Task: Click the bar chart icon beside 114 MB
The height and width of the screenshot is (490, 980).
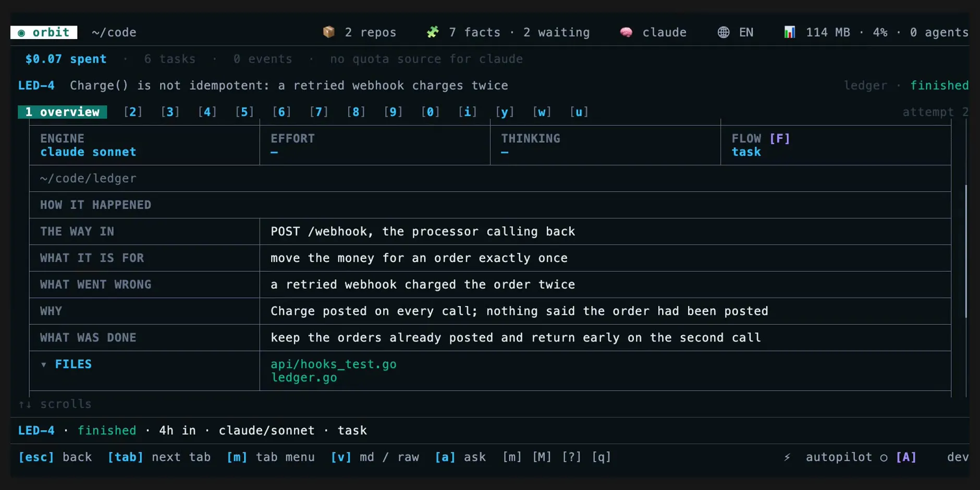Action: click(x=790, y=32)
